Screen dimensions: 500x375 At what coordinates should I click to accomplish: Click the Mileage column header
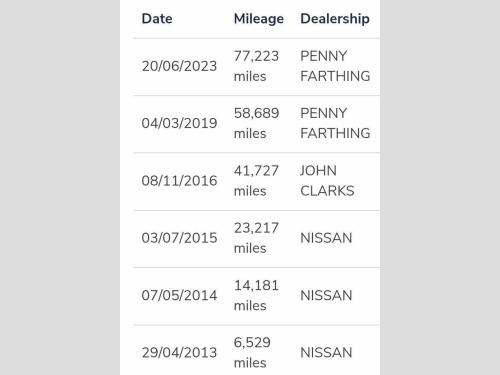pyautogui.click(x=259, y=19)
